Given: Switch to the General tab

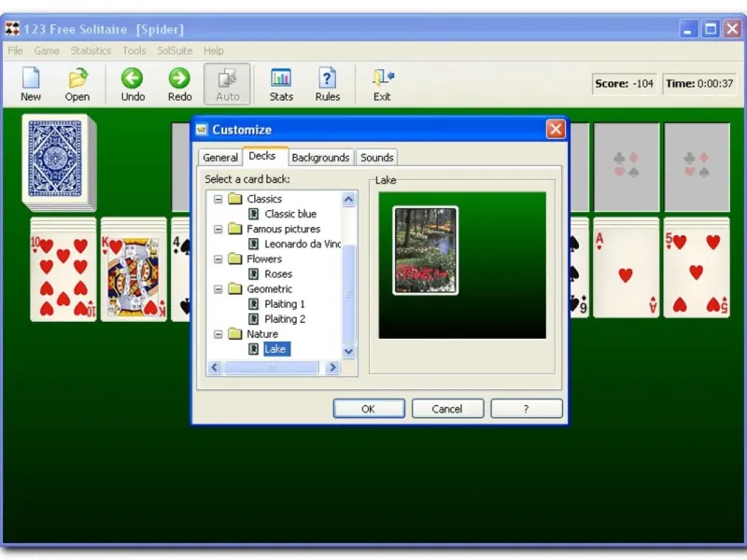Looking at the screenshot, I should 220,158.
